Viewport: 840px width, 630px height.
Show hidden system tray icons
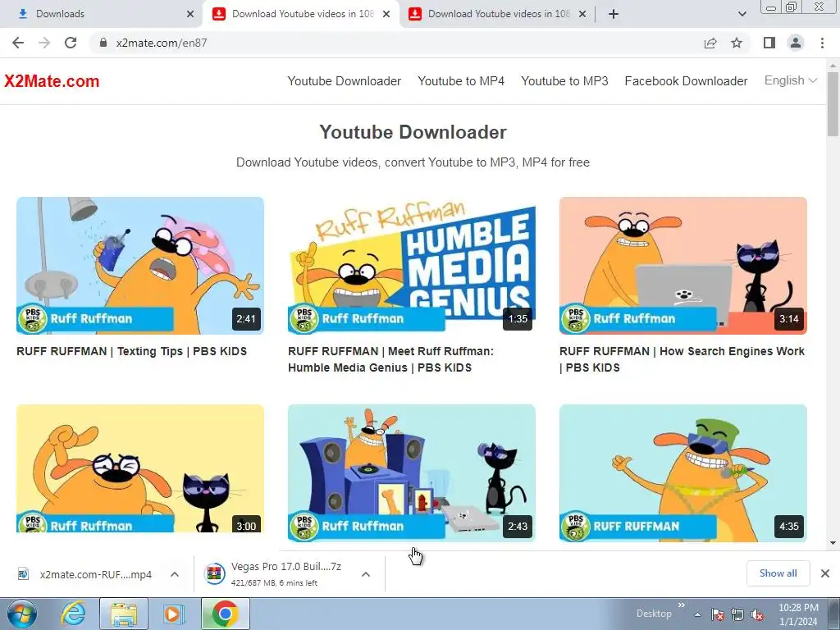tap(697, 614)
